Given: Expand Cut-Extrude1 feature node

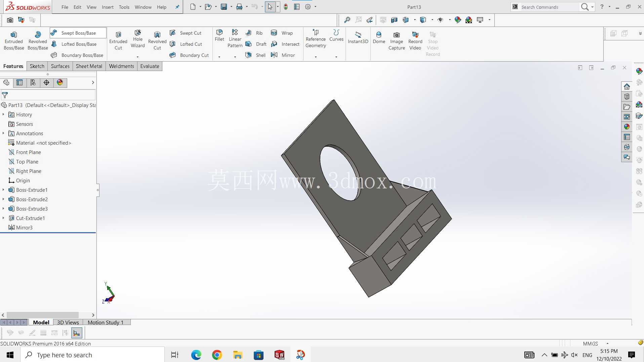Looking at the screenshot, I should [x=3, y=218].
